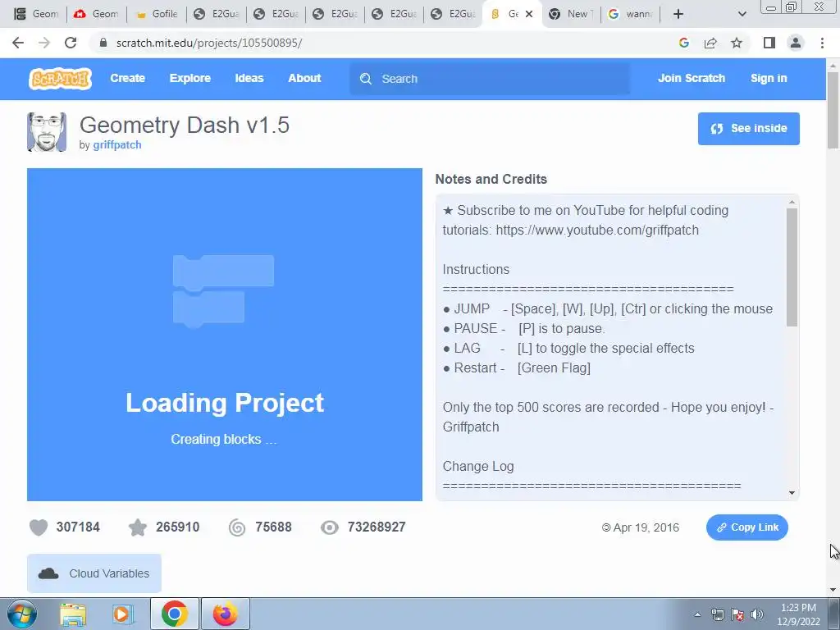Click the '307184' loves count

78,527
